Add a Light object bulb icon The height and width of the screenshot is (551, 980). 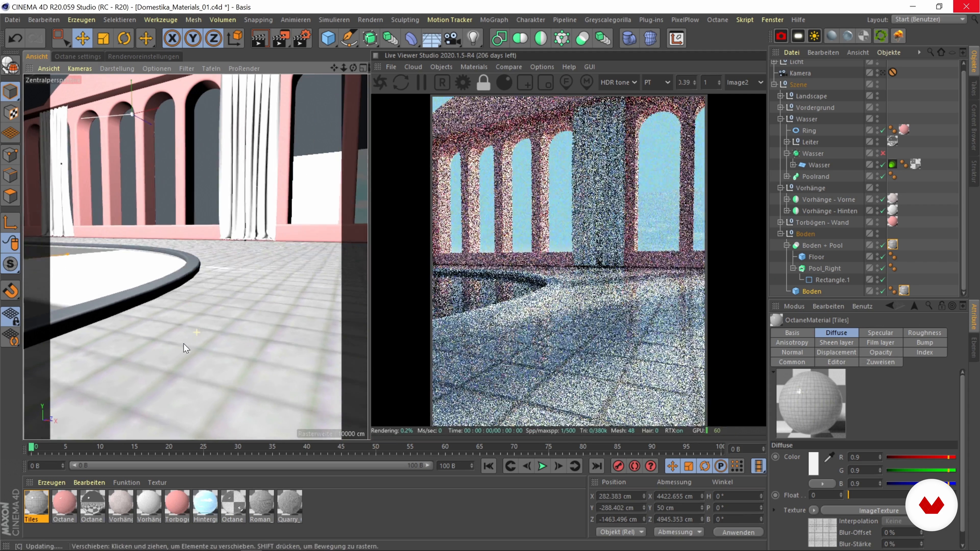coord(473,39)
